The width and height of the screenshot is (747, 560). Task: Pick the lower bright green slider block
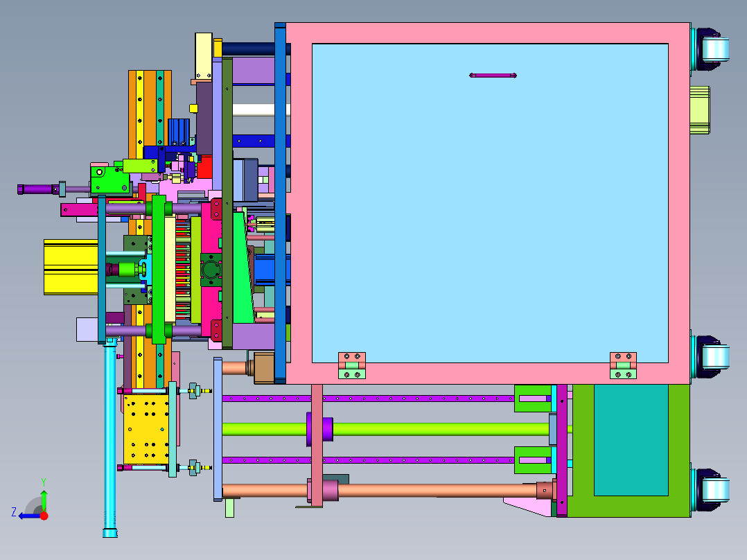coord(533,460)
